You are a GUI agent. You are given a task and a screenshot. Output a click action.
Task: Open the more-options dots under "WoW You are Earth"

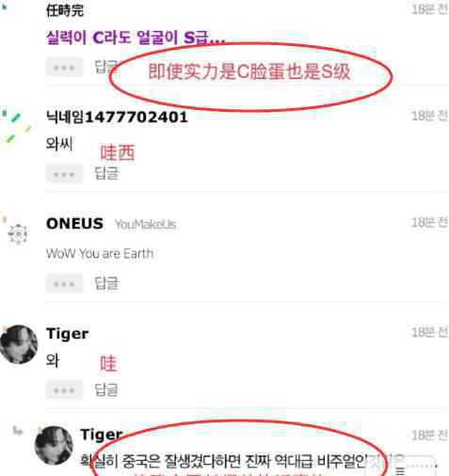64,283
